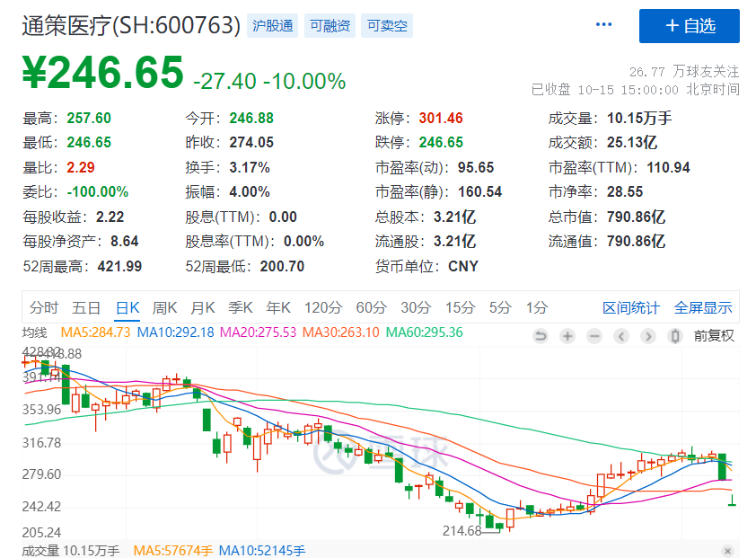The image size is (756, 558).
Task: Pan the chart left with back arrow icon
Action: (x=620, y=336)
